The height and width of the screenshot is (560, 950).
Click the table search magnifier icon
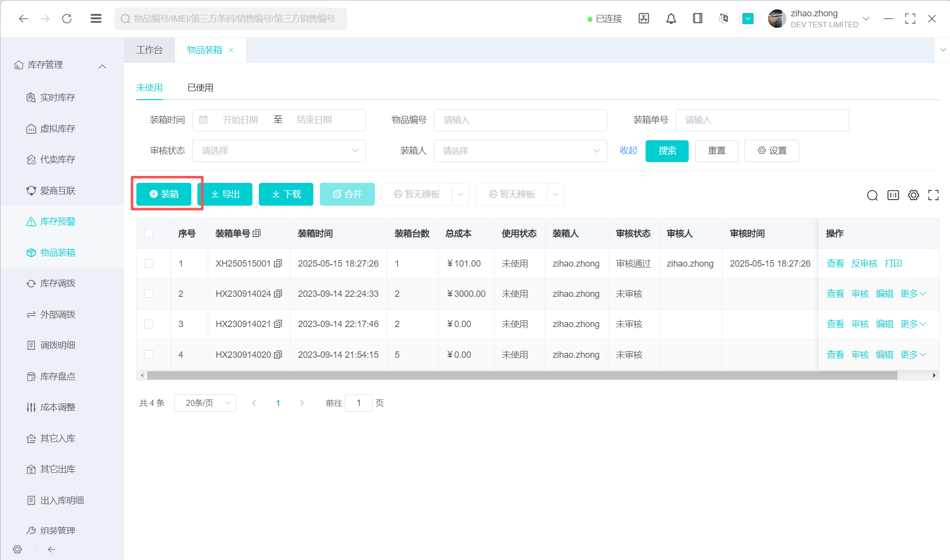click(872, 195)
